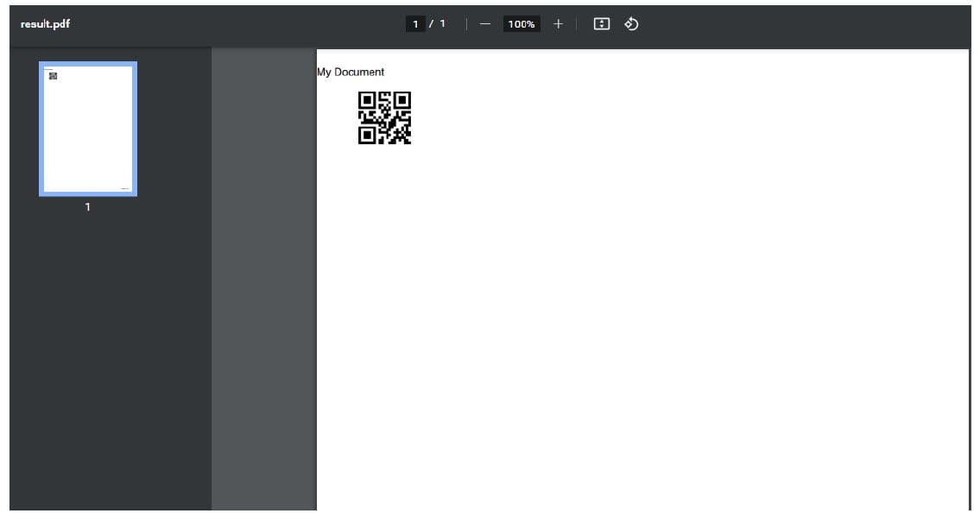
Task: Click the bottom-left finder square of the QR code
Action: (367, 136)
